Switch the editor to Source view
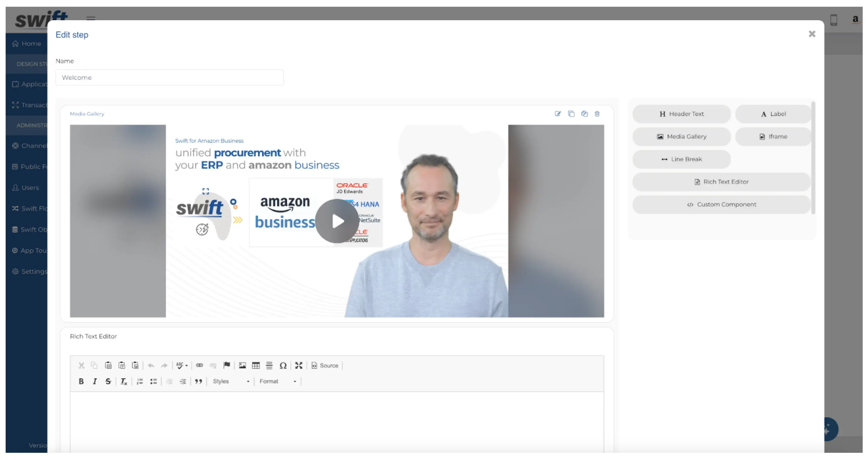 325,365
